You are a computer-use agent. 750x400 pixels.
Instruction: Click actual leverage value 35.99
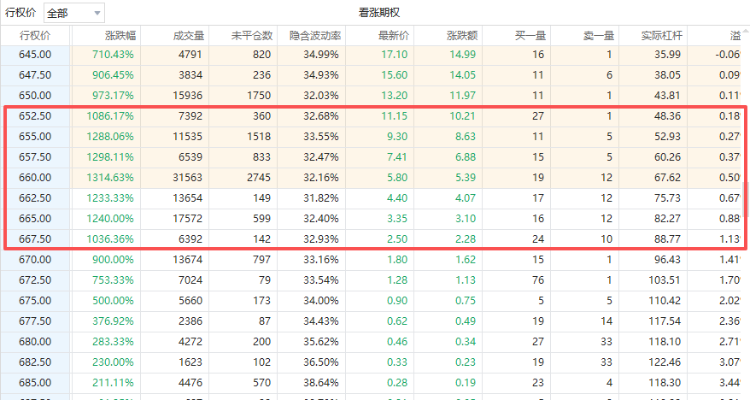[x=667, y=55]
